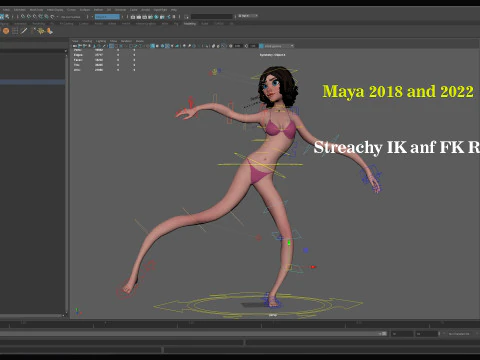Screen dimensions: 480x360
Task: Open the viewport color space dropdown
Action: (279, 46)
